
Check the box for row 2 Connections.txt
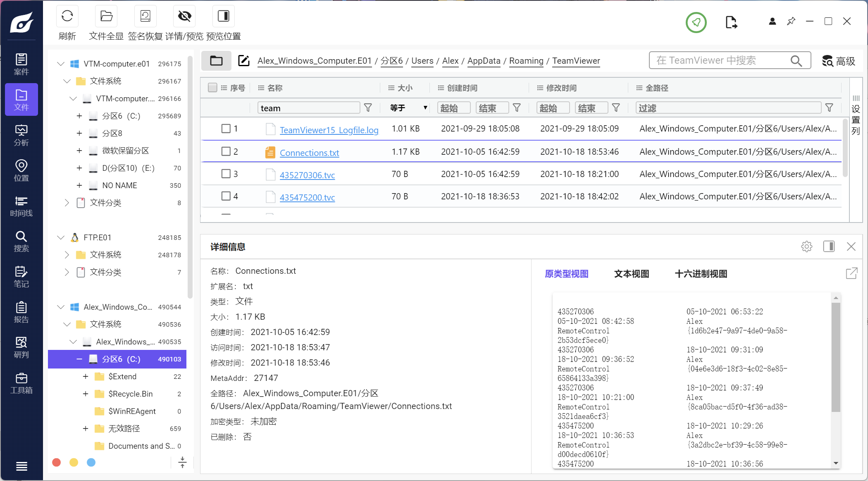click(226, 151)
